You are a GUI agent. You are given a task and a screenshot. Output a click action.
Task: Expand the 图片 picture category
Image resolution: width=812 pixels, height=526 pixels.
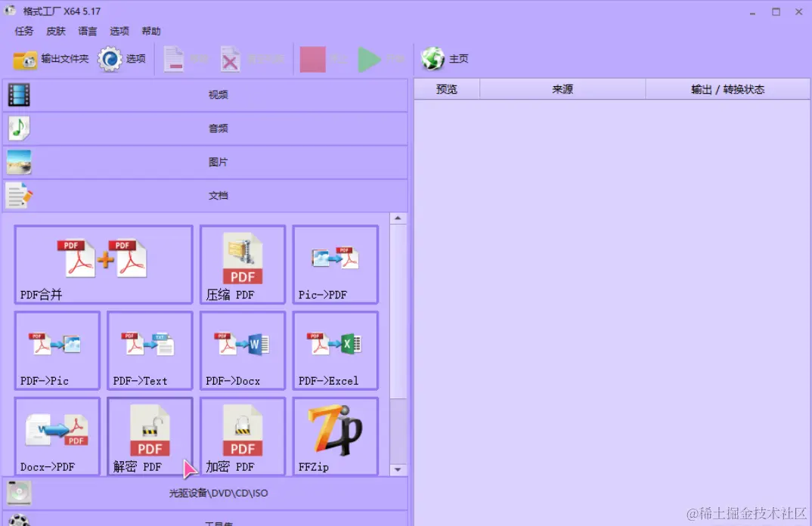click(206, 162)
